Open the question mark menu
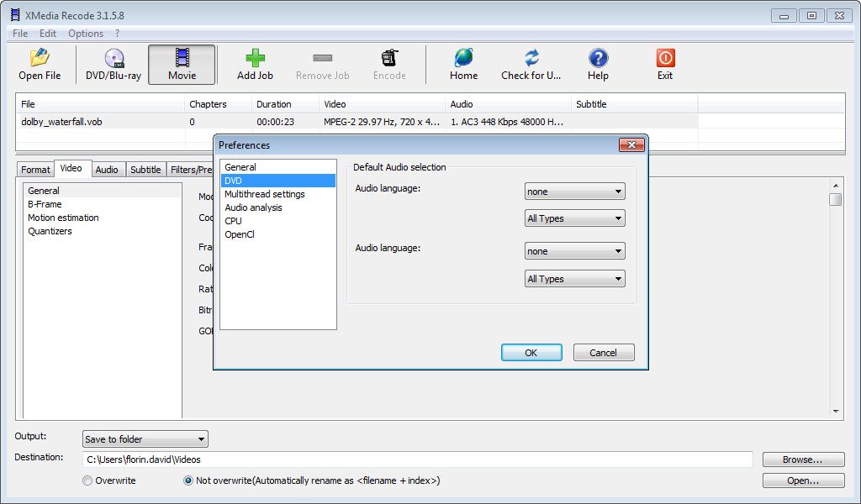 point(117,34)
